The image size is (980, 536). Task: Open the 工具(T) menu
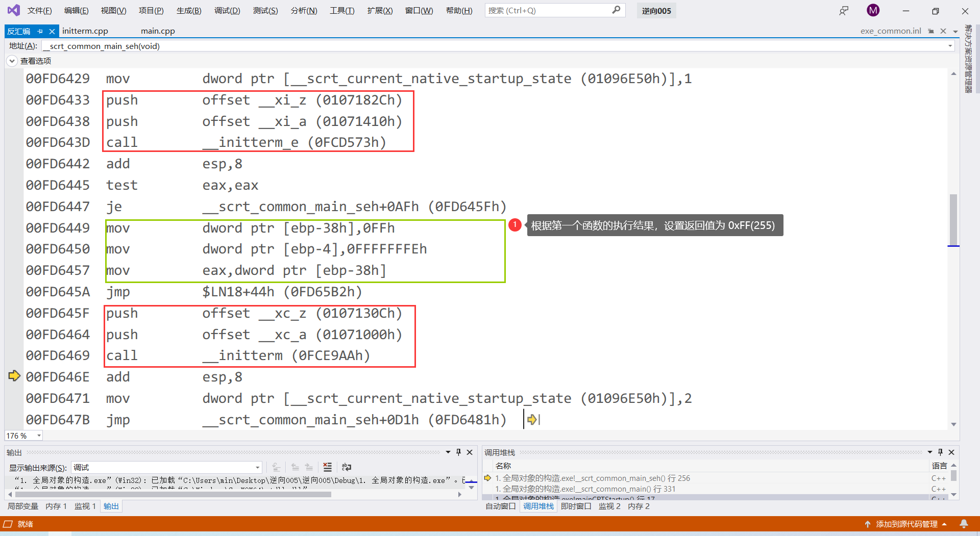pyautogui.click(x=342, y=11)
